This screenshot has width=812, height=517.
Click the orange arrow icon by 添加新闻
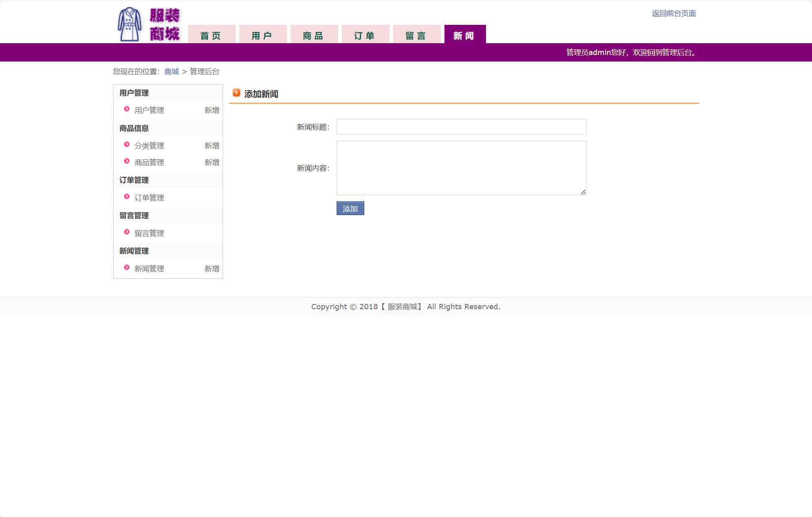click(x=236, y=93)
